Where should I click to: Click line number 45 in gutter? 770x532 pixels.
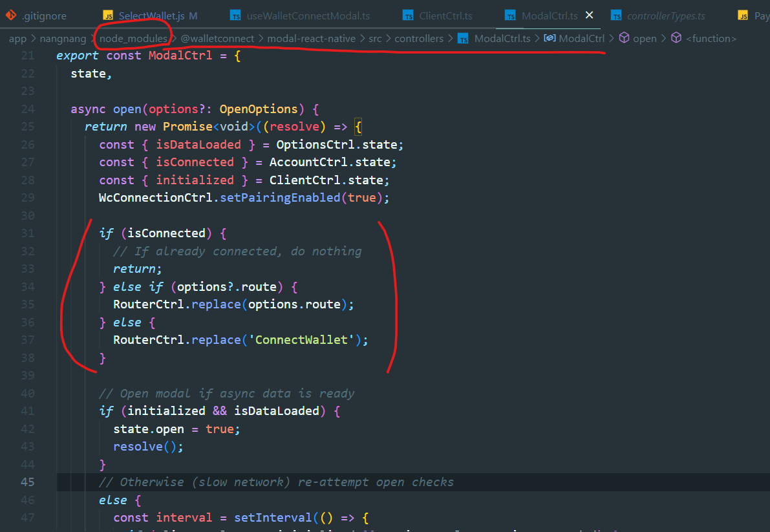28,482
